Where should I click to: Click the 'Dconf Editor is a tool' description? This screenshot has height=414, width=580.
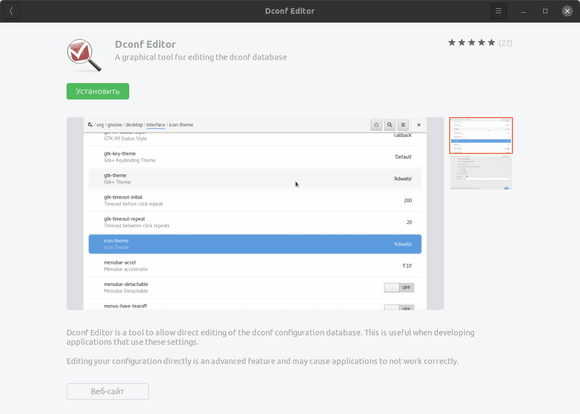coord(270,337)
